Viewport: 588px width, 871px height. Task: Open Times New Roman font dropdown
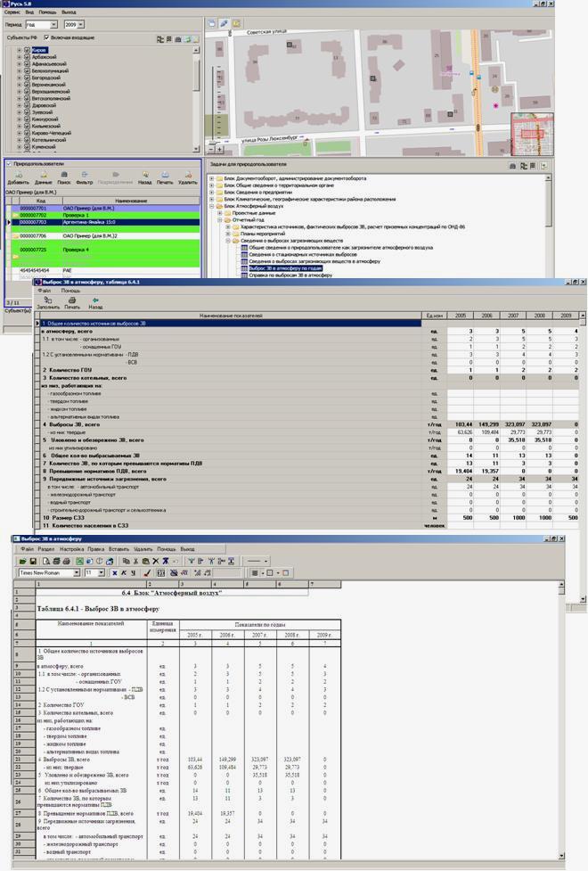pyautogui.click(x=76, y=572)
